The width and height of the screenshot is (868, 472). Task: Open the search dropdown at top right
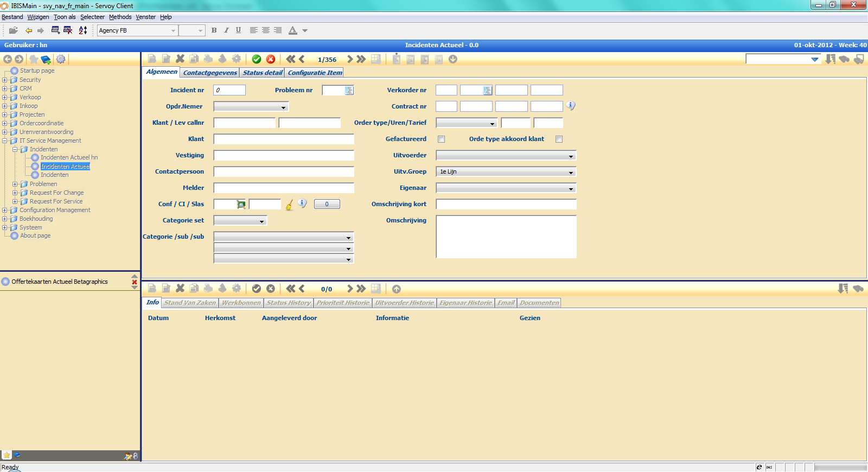point(815,59)
